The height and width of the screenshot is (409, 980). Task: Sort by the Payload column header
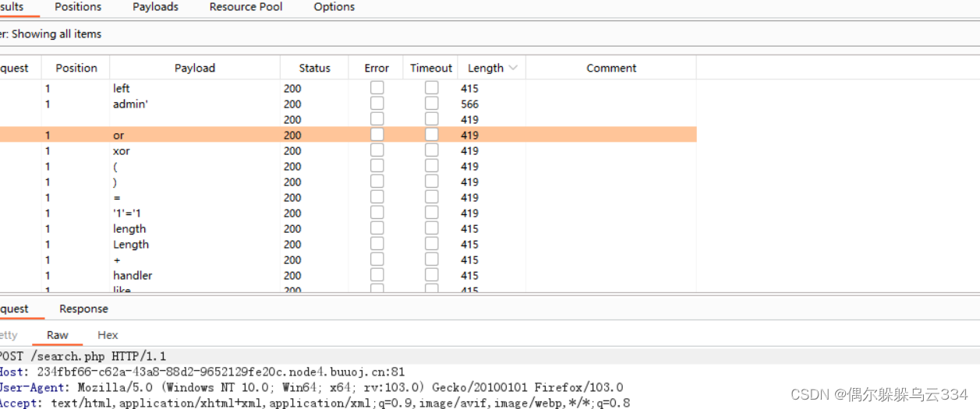tap(195, 68)
